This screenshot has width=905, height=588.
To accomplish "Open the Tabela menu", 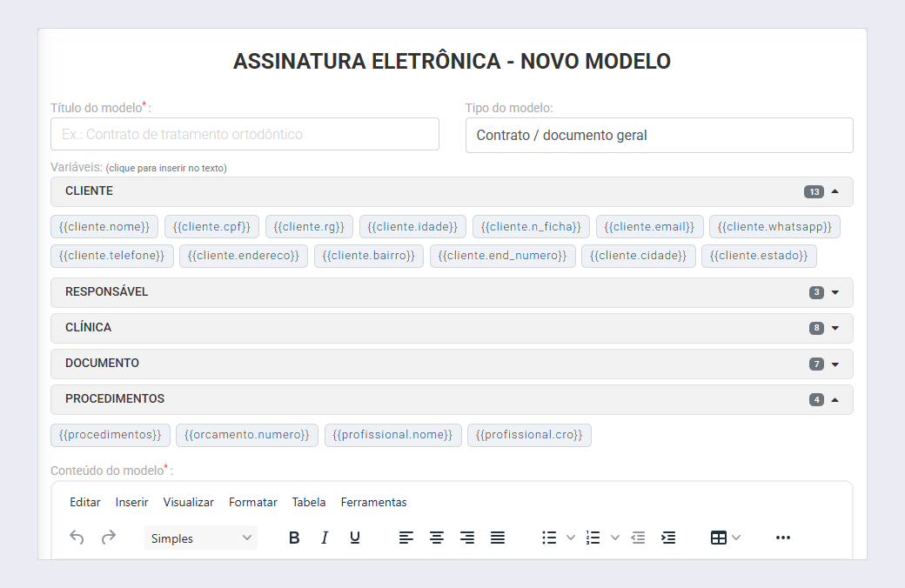I will pos(309,502).
